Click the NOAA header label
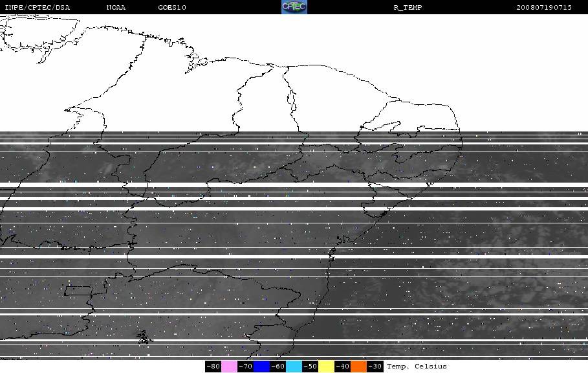Viewport: 588px width, 373px height. 116,8
